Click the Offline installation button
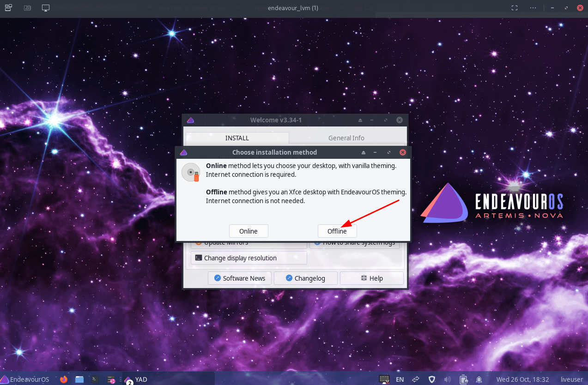The width and height of the screenshot is (588, 385). [337, 231]
